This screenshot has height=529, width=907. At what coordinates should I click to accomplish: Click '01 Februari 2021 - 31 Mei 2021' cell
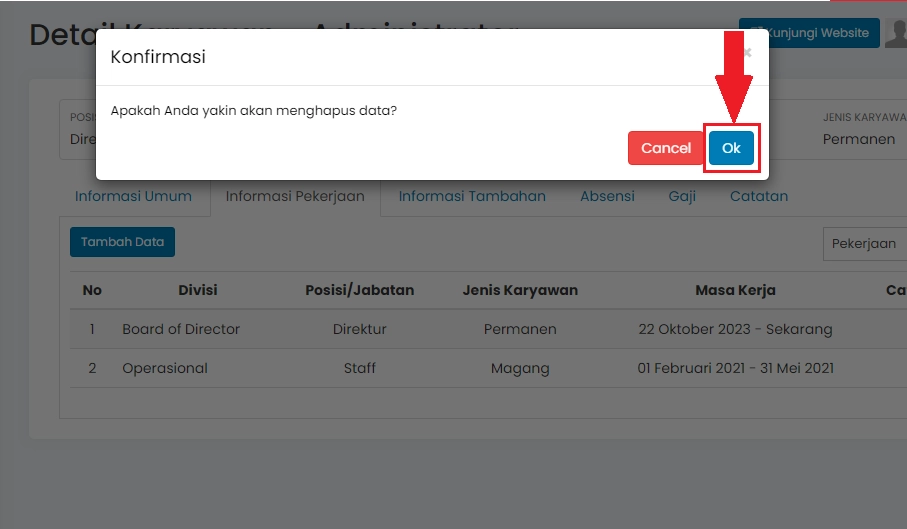click(735, 368)
